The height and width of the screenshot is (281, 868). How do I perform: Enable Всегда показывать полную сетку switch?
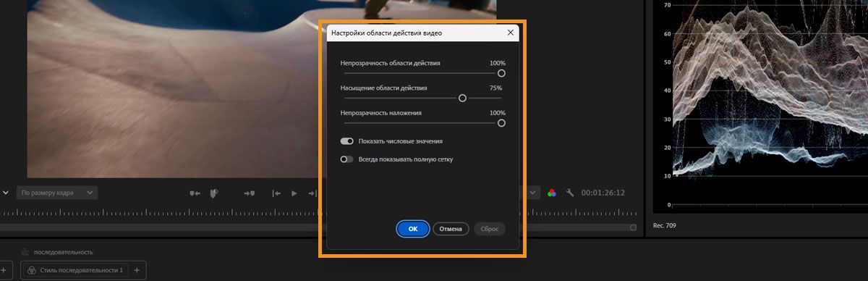pos(346,159)
